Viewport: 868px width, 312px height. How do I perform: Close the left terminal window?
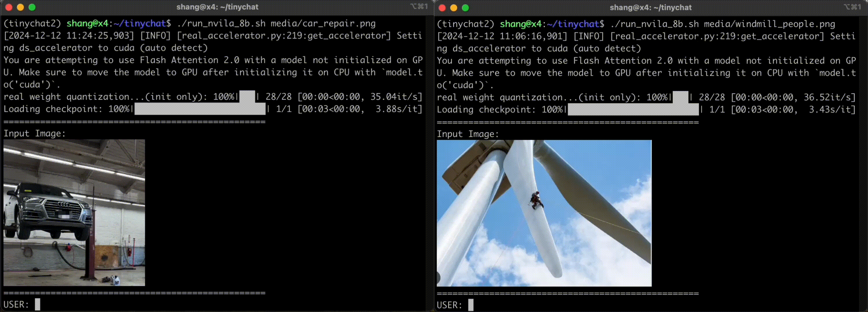[9, 8]
